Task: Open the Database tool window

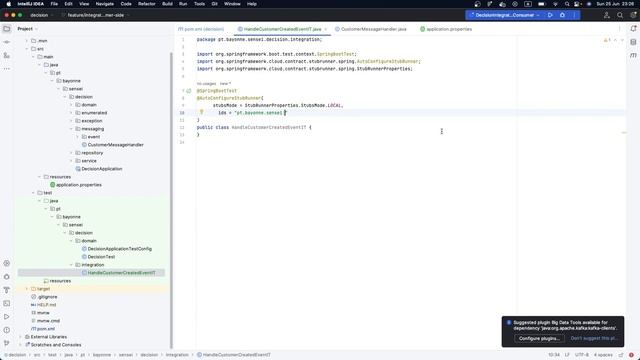Action: [633, 42]
